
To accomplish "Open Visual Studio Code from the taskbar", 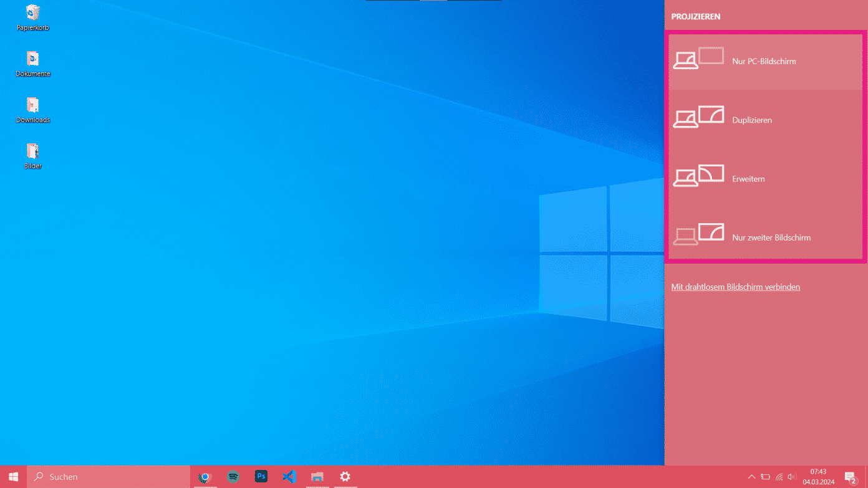I will point(289,477).
